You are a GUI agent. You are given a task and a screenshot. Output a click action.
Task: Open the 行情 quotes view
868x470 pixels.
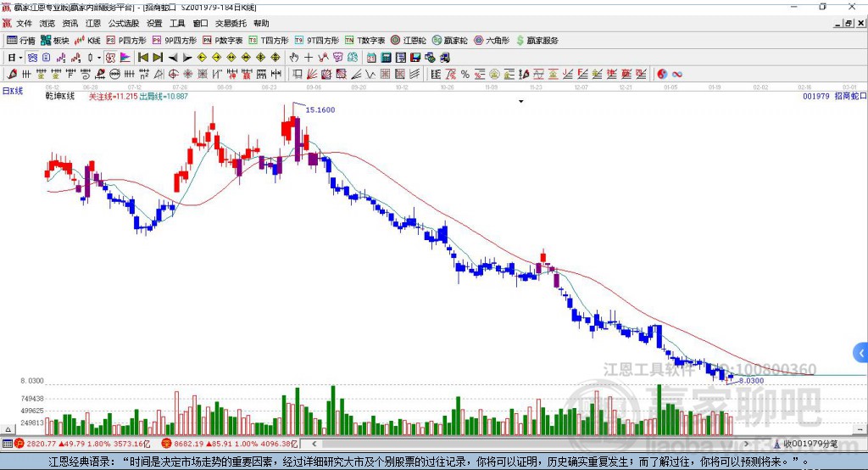[20, 41]
